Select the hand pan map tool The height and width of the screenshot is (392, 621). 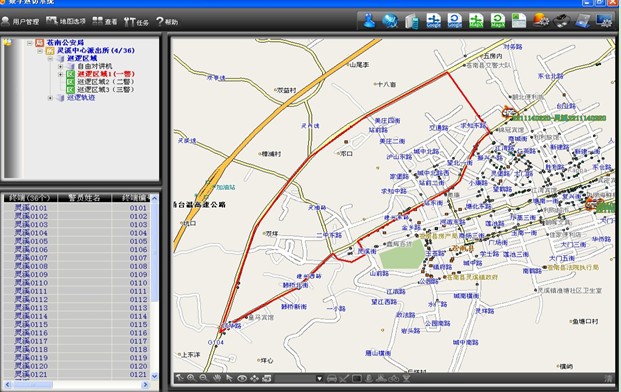tap(217, 378)
